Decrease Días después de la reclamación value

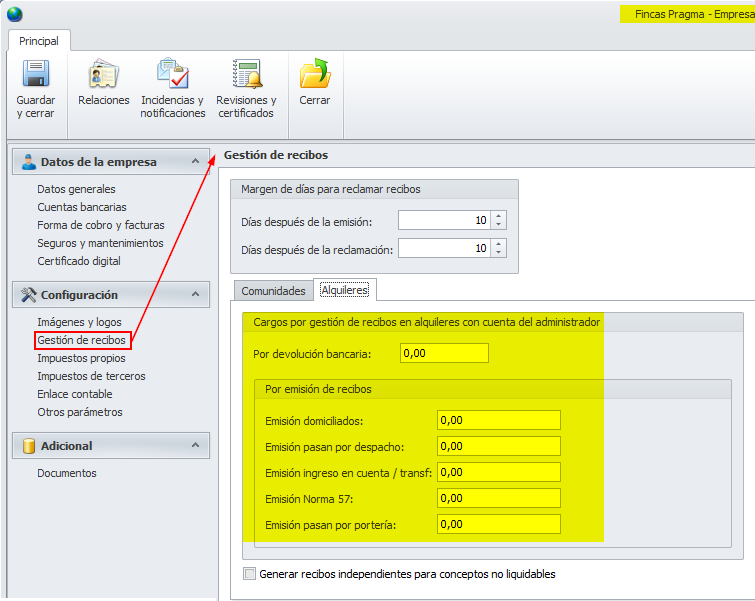tap(499, 252)
